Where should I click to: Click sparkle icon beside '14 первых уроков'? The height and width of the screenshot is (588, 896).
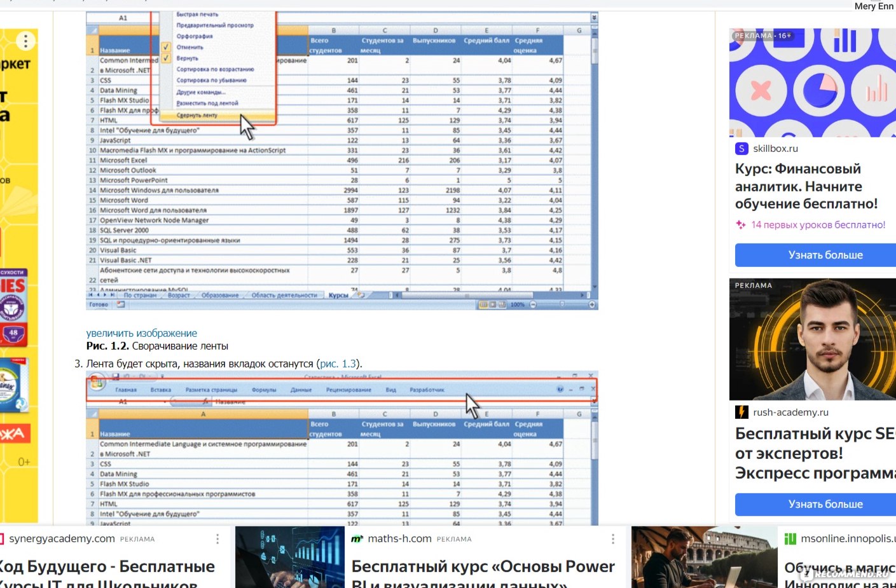[x=741, y=224]
